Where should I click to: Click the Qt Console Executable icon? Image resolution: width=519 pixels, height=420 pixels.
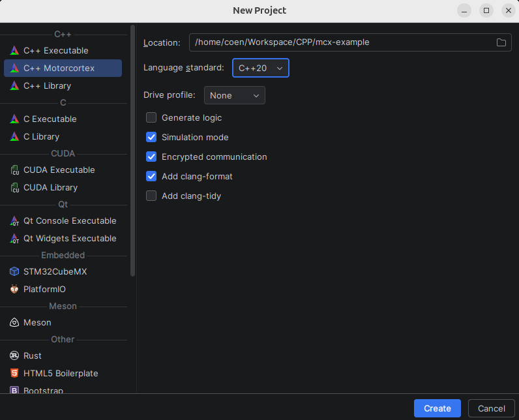coord(14,221)
